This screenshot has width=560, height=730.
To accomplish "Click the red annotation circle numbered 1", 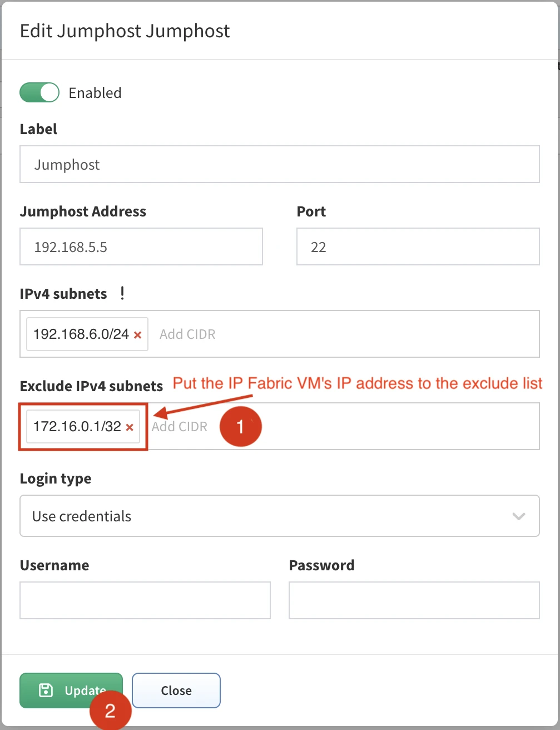I will pos(240,426).
